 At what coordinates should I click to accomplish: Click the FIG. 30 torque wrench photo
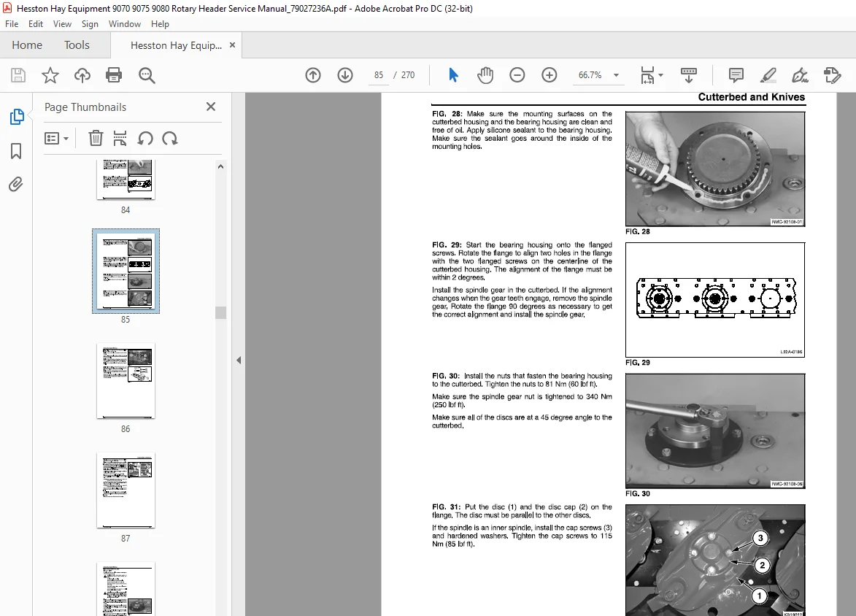[714, 431]
